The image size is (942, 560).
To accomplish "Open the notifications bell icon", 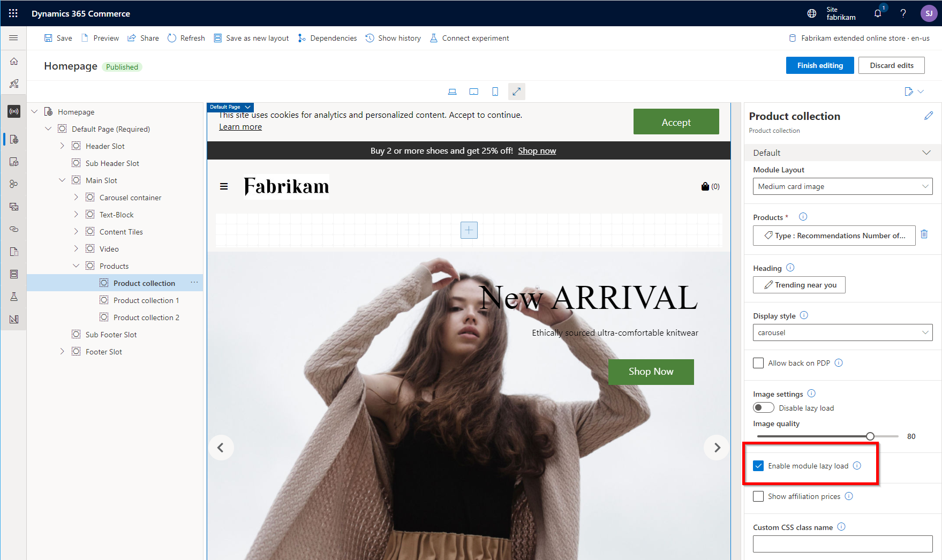I will click(877, 13).
